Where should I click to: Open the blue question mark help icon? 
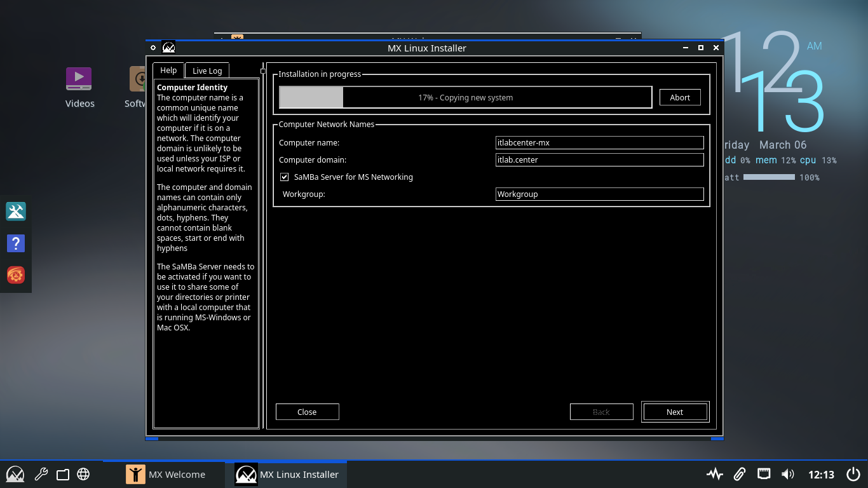tap(15, 243)
